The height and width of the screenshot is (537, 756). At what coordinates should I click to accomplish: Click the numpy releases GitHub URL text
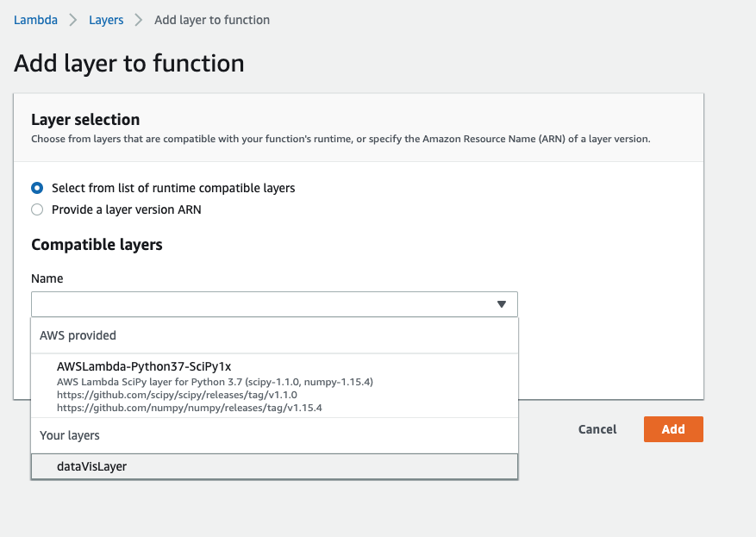[190, 408]
